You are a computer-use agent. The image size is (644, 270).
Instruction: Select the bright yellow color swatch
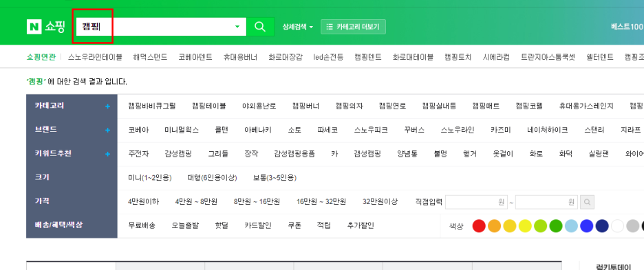(525, 225)
